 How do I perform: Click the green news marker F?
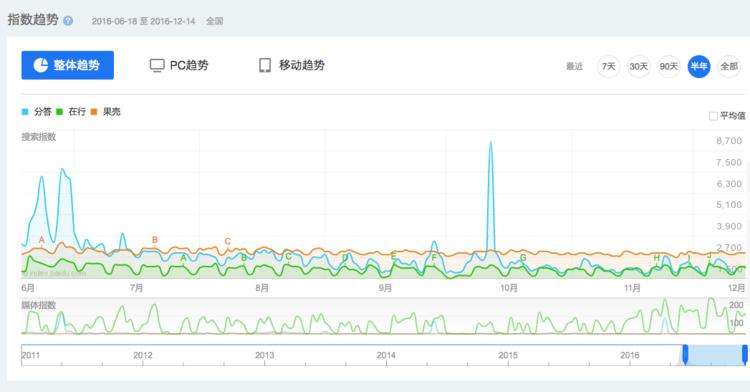434,258
